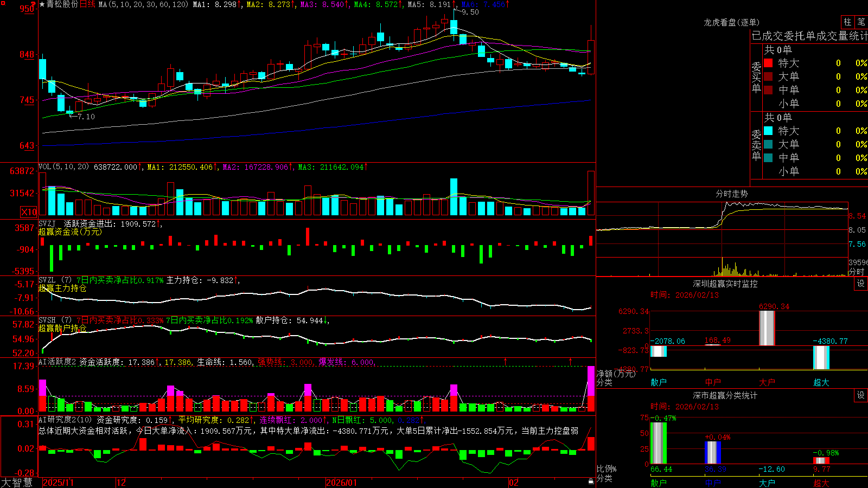Click the red 特大 swatch under 委买单

[768, 63]
